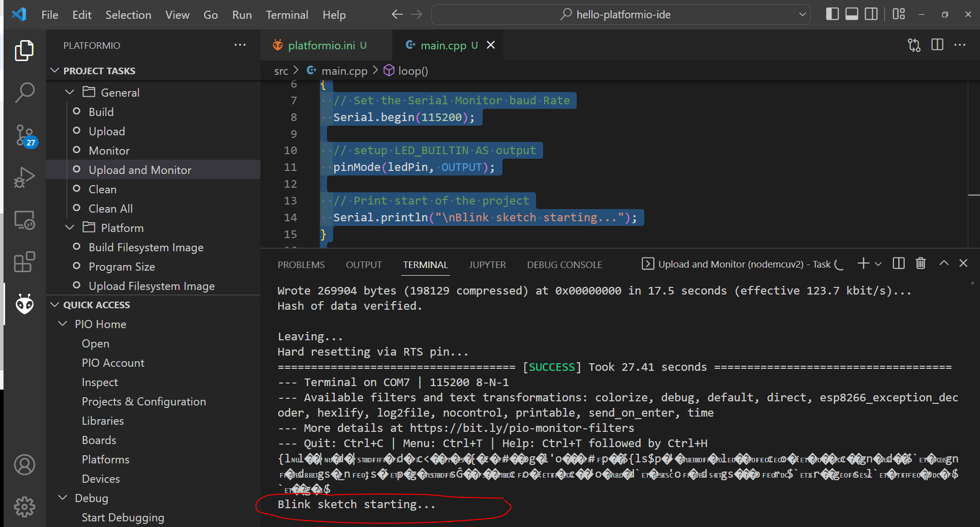Viewport: 980px width, 527px height.
Task: Select the Source Control icon showing 27 changes
Action: click(24, 135)
